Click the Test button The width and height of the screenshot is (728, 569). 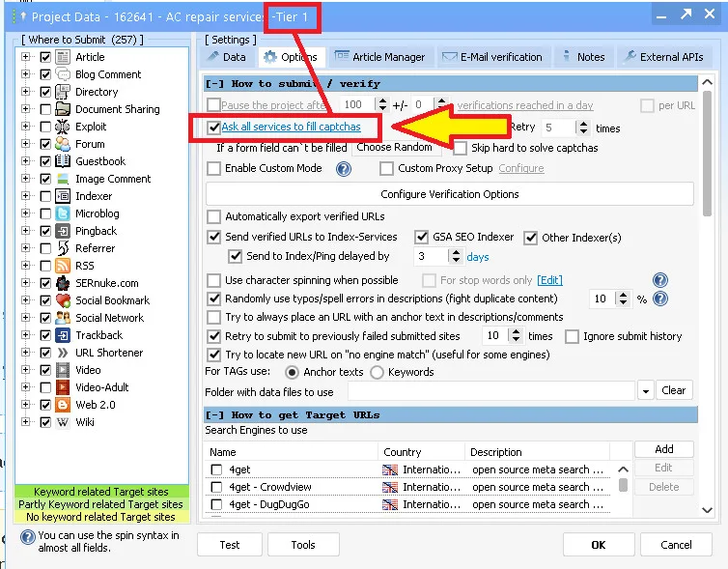click(x=230, y=545)
